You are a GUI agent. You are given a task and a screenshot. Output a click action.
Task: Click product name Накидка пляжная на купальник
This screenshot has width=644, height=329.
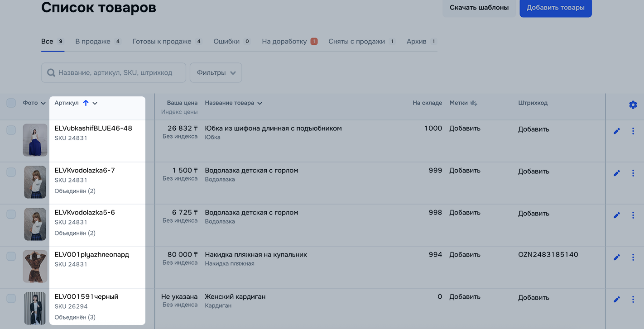[x=256, y=255]
